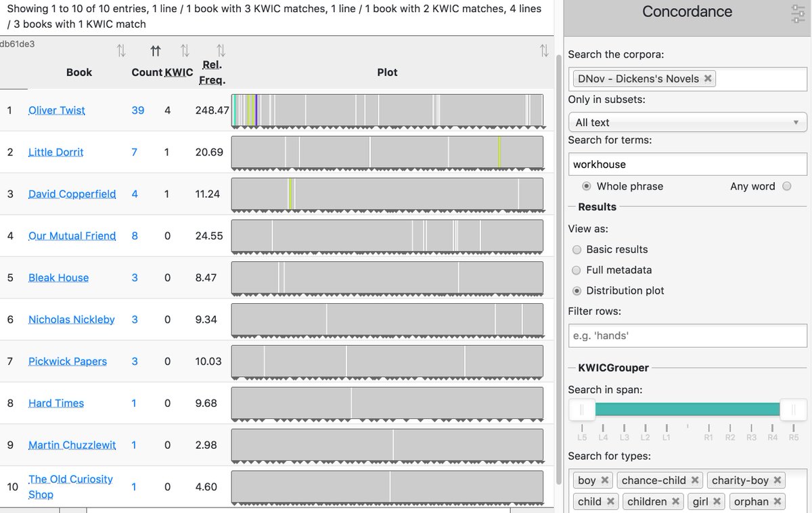Click the 20.69 relative frequency value

click(x=209, y=152)
